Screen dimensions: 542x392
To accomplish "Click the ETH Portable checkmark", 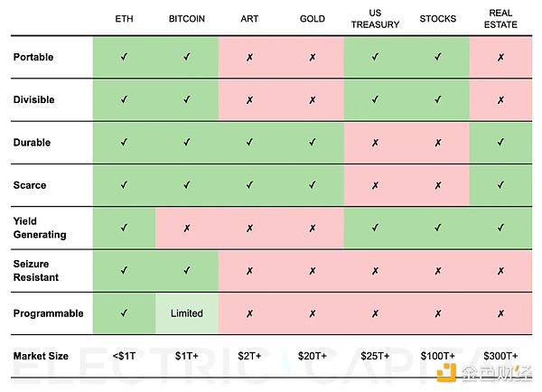I will [124, 57].
